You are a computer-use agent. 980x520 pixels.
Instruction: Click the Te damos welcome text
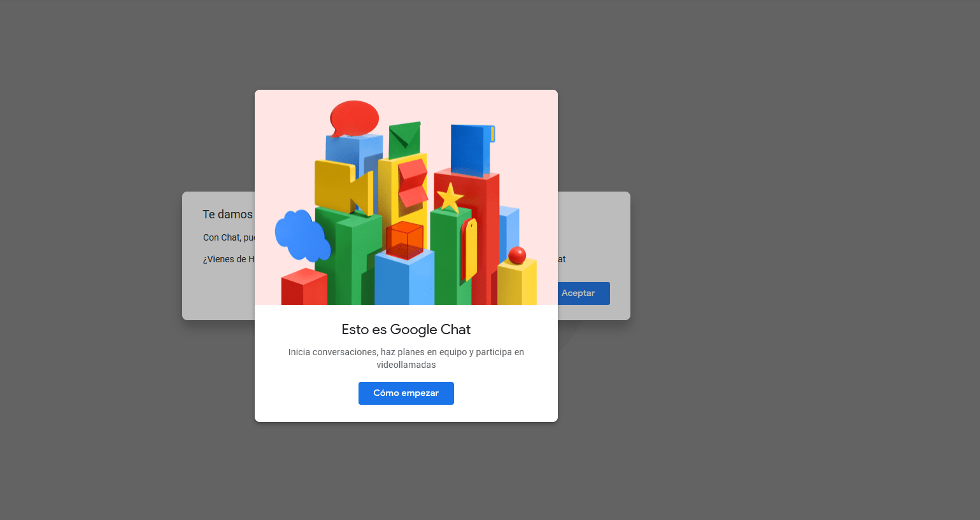[227, 214]
